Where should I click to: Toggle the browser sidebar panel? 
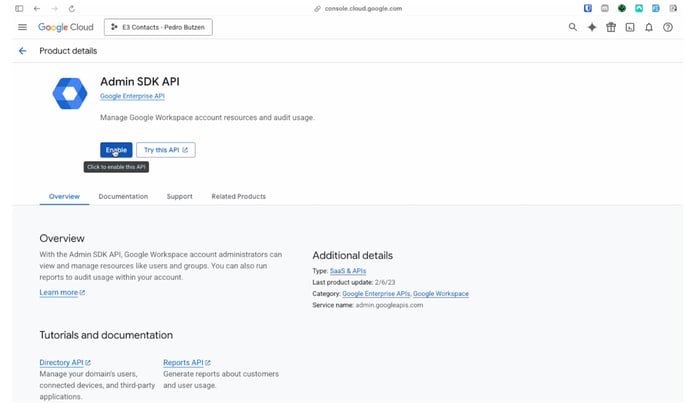tap(19, 8)
